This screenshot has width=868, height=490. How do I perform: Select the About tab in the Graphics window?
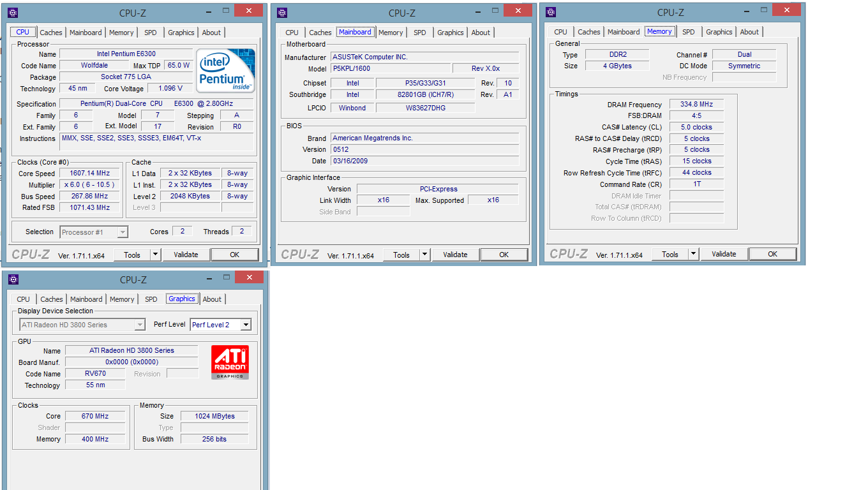(212, 299)
